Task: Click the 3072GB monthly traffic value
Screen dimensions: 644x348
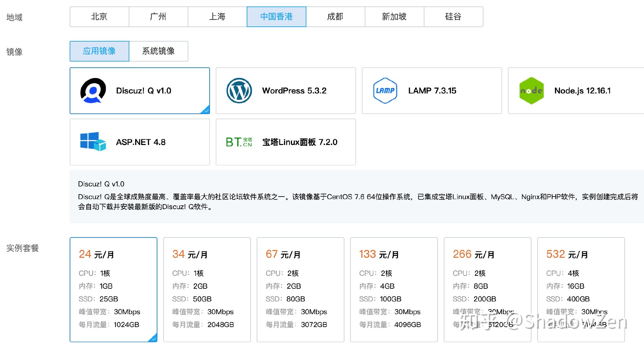Action: click(314, 325)
